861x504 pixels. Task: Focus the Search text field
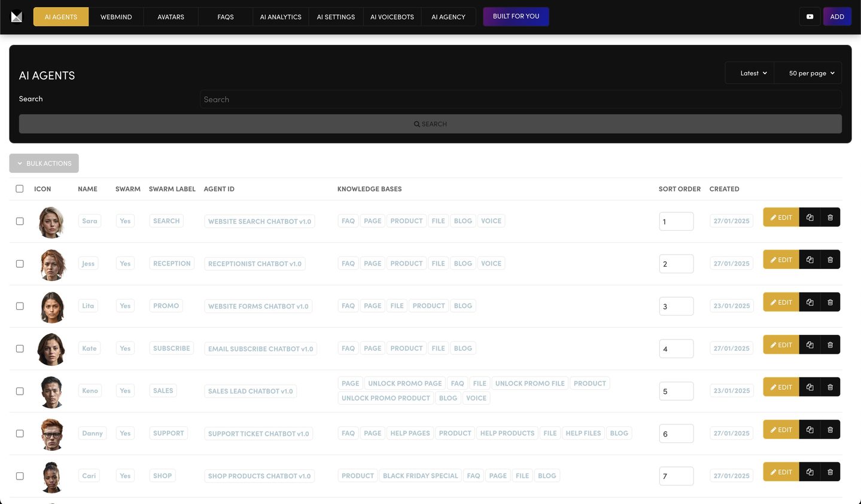click(x=520, y=99)
